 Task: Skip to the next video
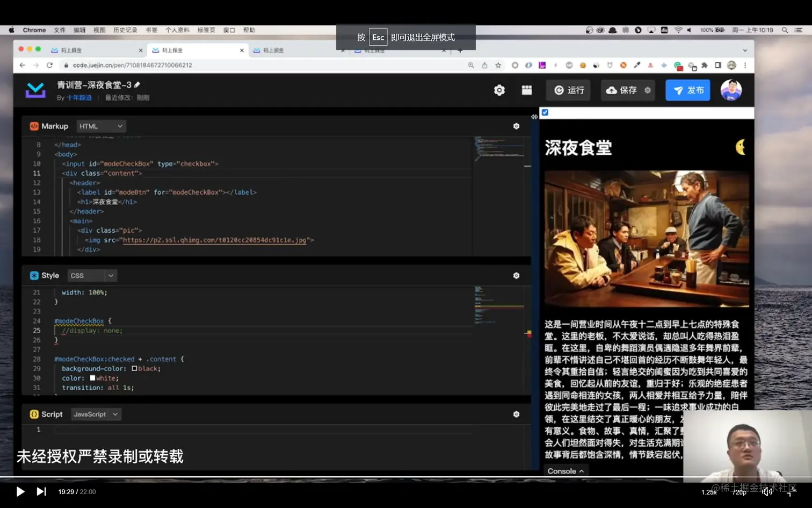click(x=41, y=491)
